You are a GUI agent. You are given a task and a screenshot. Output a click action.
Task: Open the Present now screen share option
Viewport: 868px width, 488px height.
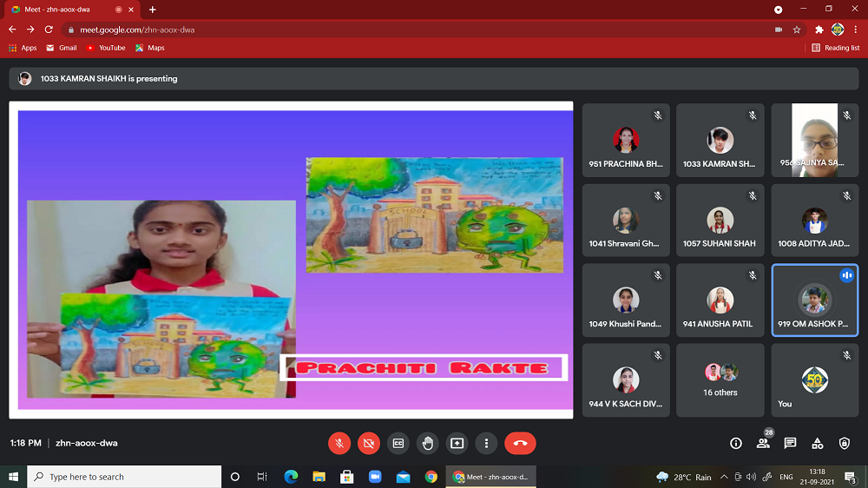point(457,443)
